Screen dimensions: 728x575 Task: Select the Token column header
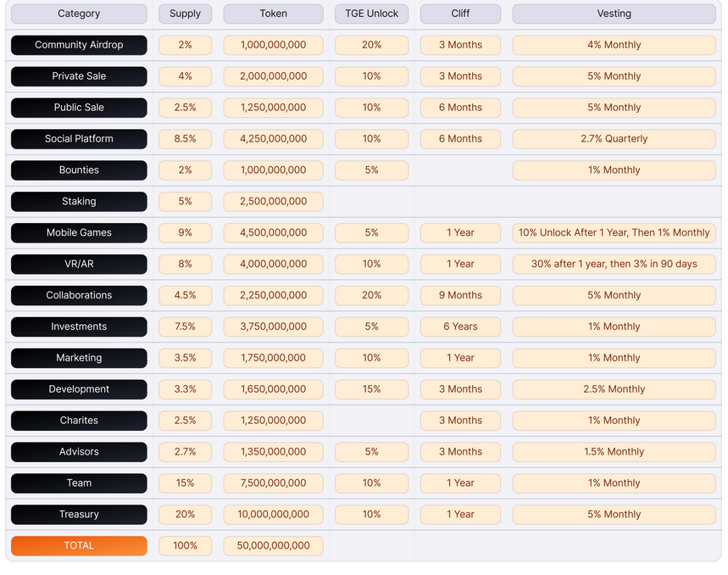273,14
